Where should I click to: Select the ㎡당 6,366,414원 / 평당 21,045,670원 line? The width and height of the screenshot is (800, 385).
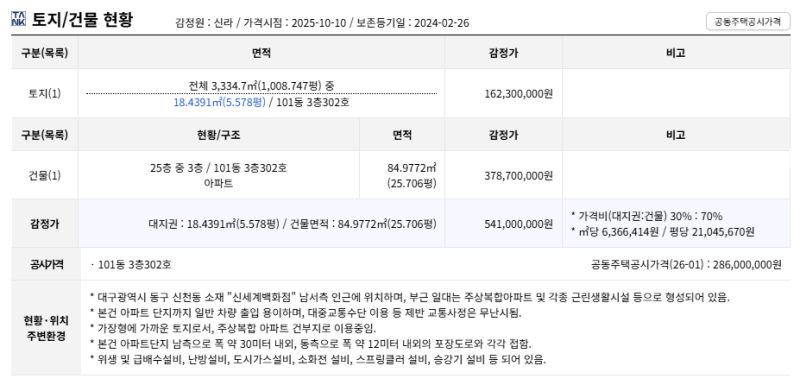(x=663, y=232)
